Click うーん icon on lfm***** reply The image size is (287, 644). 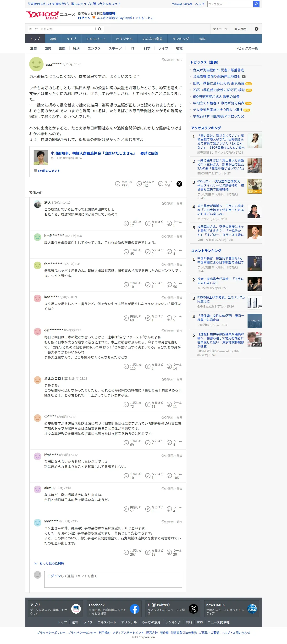(x=169, y=476)
